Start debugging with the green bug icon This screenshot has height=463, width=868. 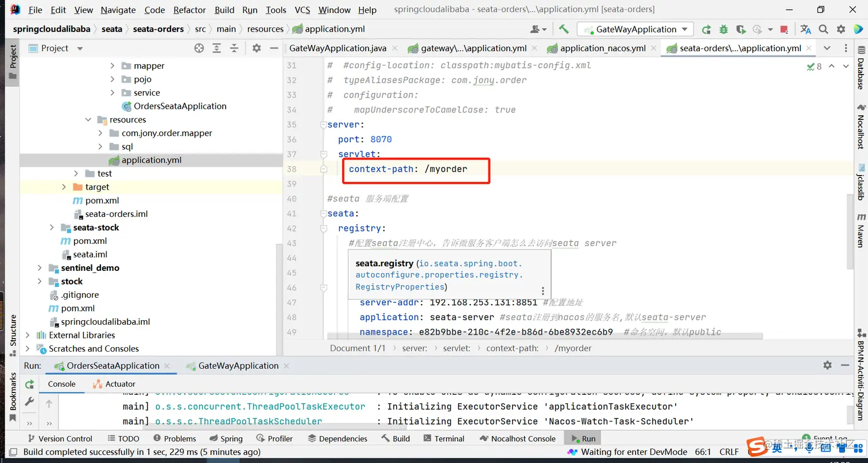(x=723, y=29)
